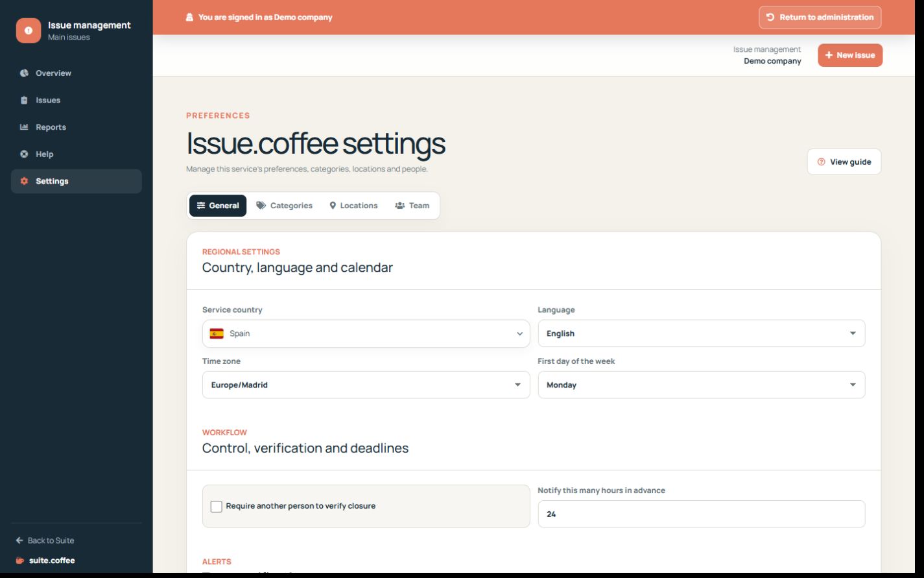Click the tags icon on Categories tab
The image size is (924, 578).
coord(261,206)
